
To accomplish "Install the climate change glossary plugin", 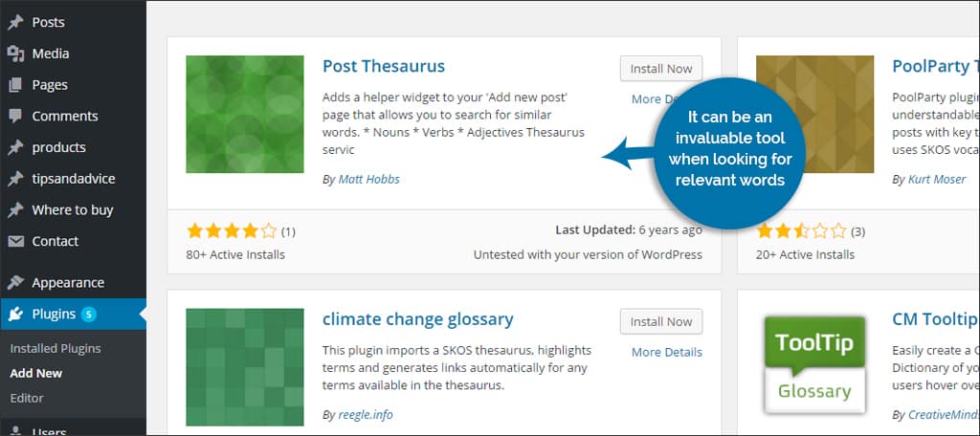I will point(661,321).
